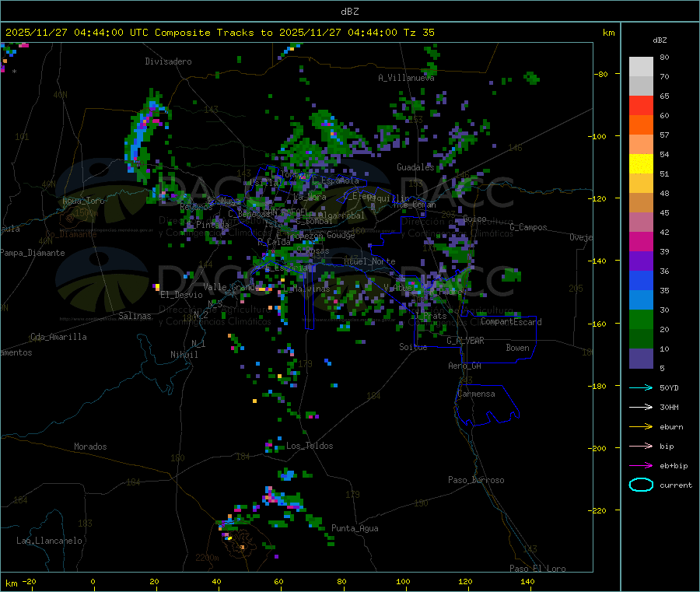Pick the red 60-65 dBZ legend band
Viewport: 700px width, 592px height.
click(x=641, y=105)
